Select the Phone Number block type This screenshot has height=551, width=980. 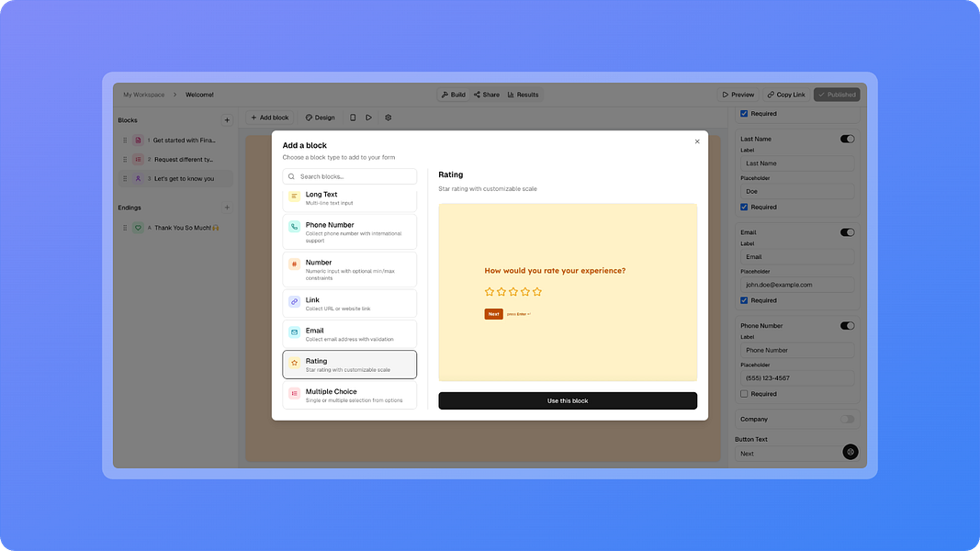pos(349,231)
